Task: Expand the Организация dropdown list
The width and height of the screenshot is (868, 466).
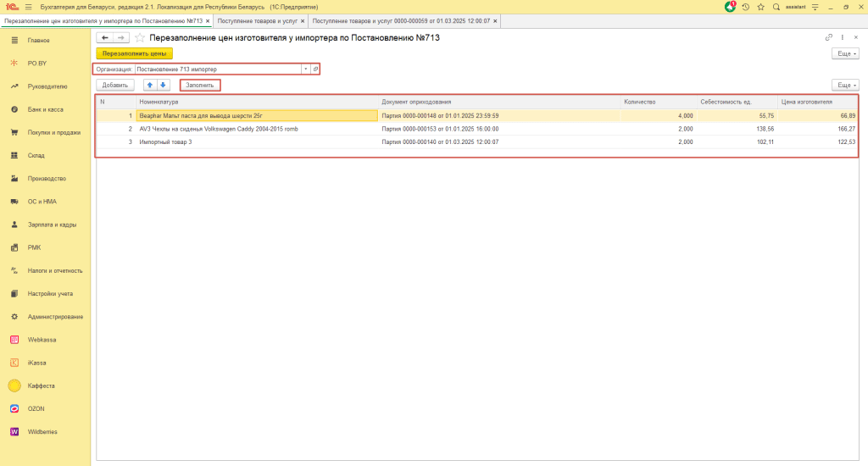Action: pyautogui.click(x=305, y=69)
